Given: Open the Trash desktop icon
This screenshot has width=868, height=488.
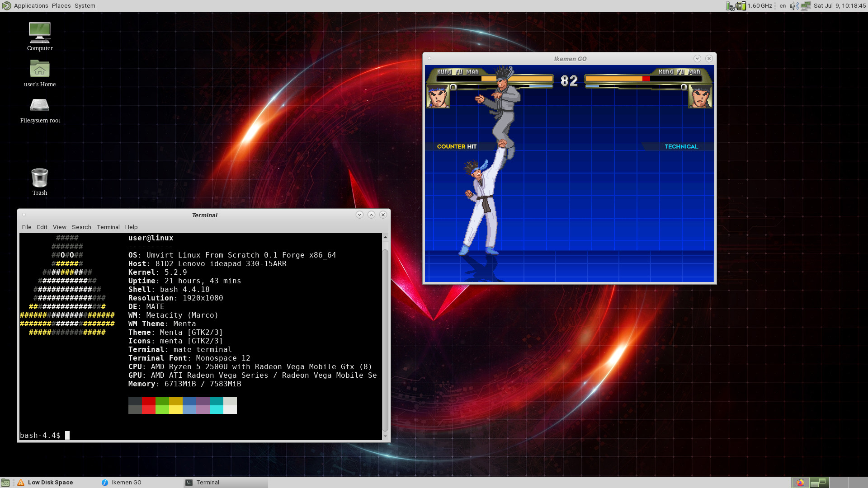Looking at the screenshot, I should [40, 178].
